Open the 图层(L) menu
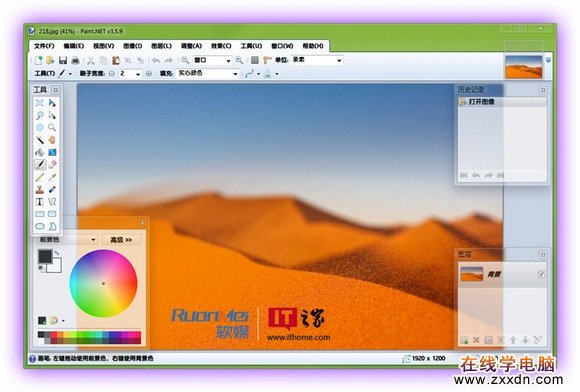580x392 pixels. (162, 46)
